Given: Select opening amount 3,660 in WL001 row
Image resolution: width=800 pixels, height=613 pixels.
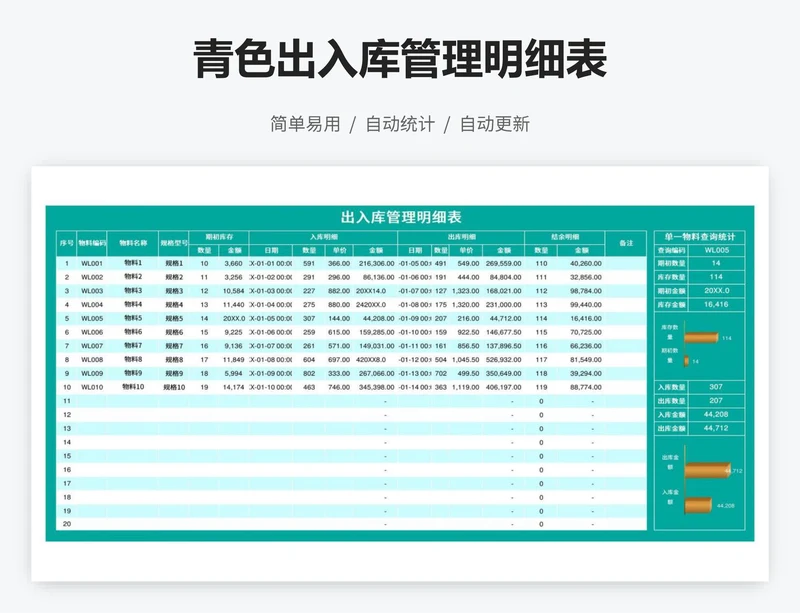Looking at the screenshot, I should pos(234,264).
